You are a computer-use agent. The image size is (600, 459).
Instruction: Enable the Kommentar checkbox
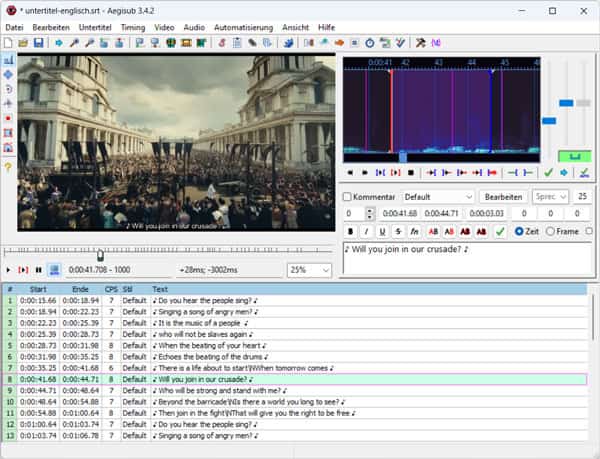point(348,197)
